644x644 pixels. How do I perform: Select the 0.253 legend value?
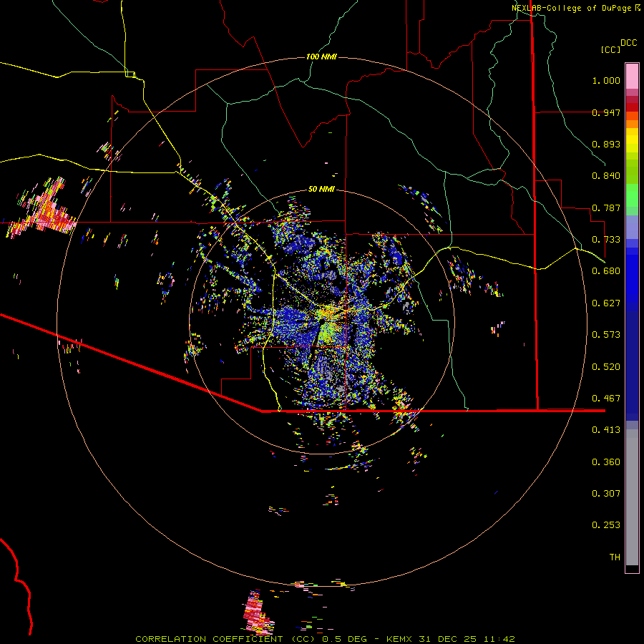[x=606, y=525]
